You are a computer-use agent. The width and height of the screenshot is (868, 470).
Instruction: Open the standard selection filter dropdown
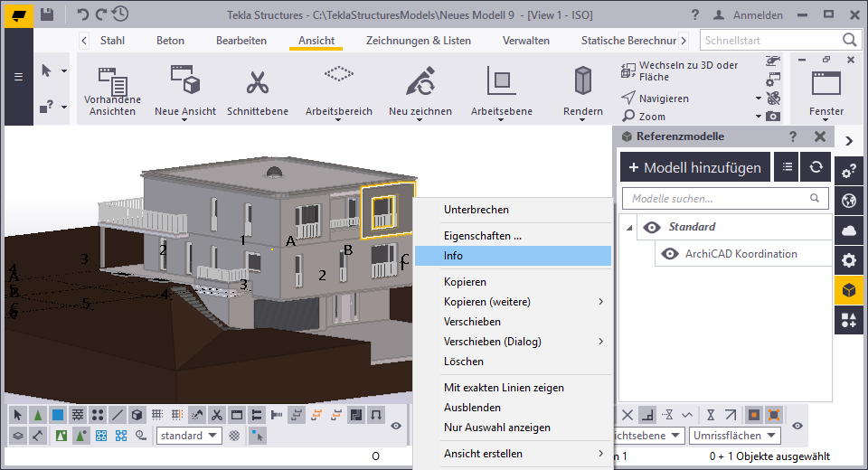[189, 436]
